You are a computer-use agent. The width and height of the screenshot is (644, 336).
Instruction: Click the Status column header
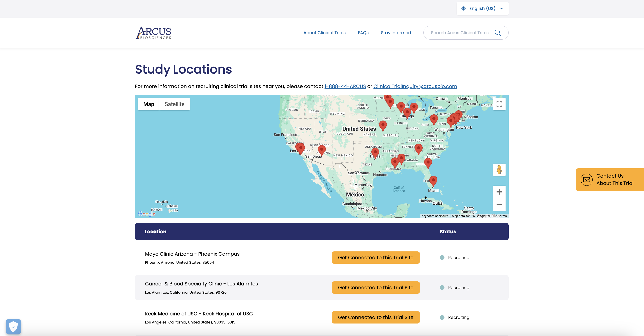pos(448,232)
